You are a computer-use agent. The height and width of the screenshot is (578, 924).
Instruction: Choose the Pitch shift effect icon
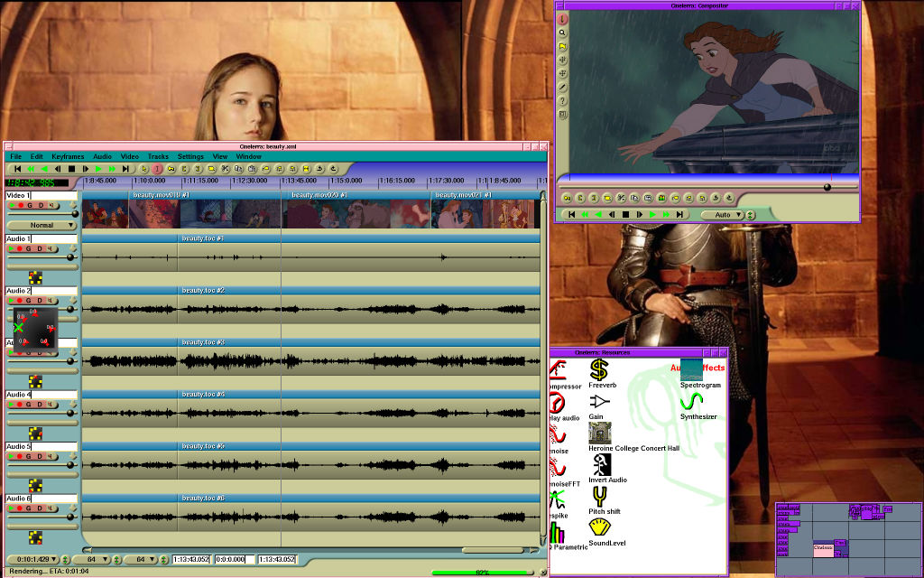[x=599, y=495]
